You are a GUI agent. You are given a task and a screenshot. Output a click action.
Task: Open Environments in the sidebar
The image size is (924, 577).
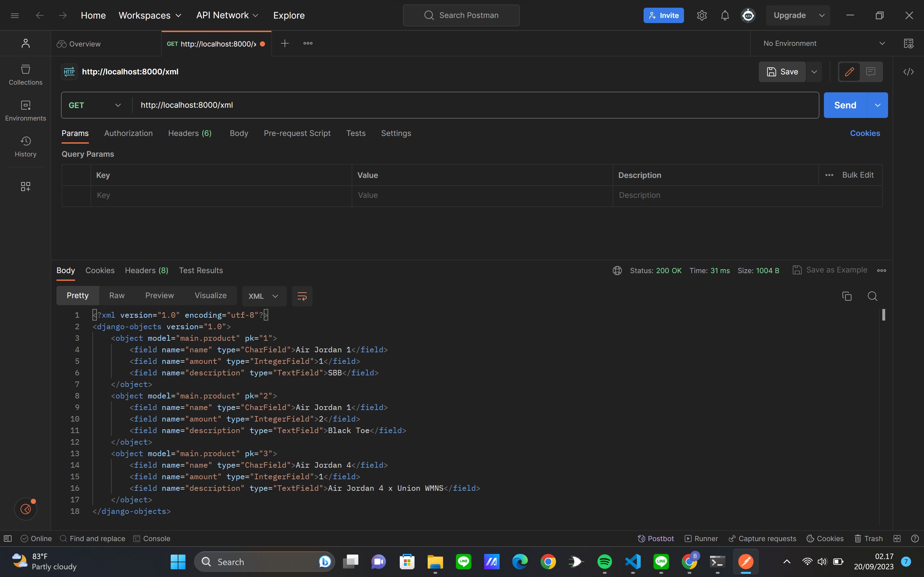click(x=25, y=111)
